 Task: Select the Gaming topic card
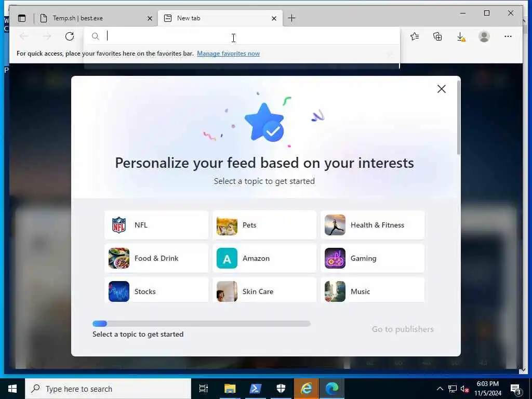coord(373,258)
